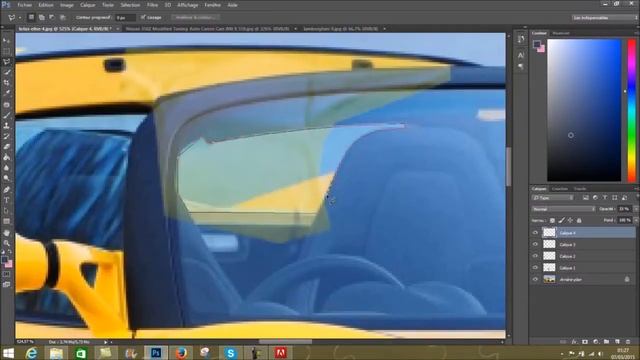Open the status bar info arrow
This screenshot has width=640, height=360.
(x=105, y=342)
